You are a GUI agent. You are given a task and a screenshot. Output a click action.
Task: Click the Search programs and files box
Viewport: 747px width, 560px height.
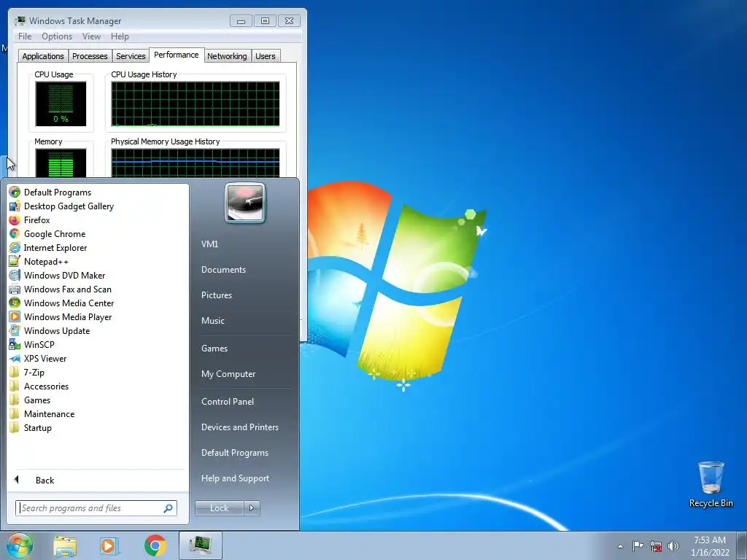pos(96,508)
